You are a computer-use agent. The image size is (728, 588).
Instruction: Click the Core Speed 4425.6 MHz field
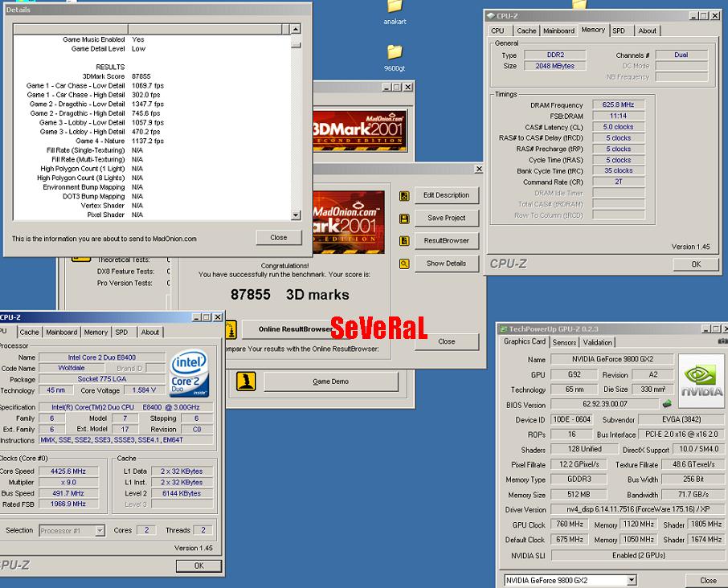tap(68, 472)
